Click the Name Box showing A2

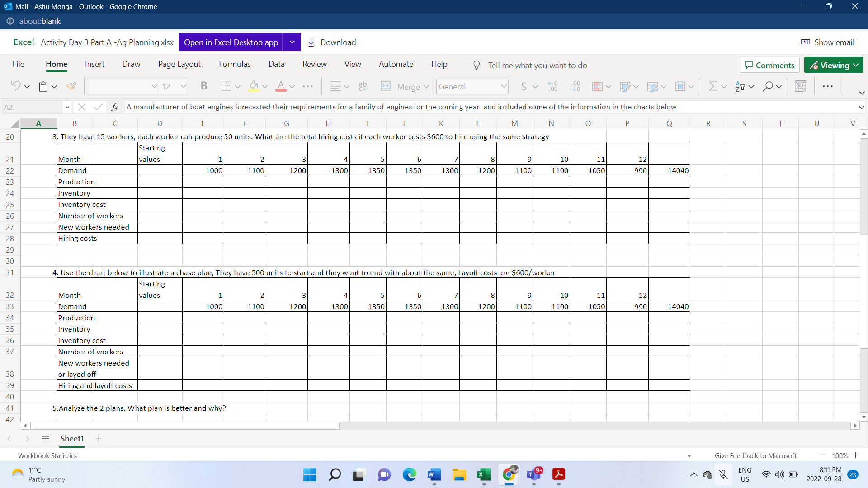click(x=33, y=107)
